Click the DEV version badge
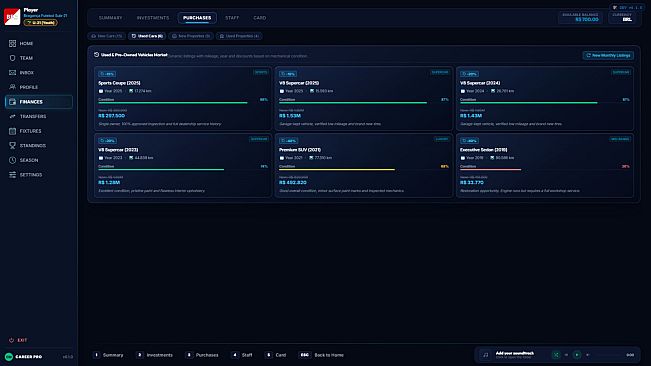The width and height of the screenshot is (651, 366). (627, 7)
